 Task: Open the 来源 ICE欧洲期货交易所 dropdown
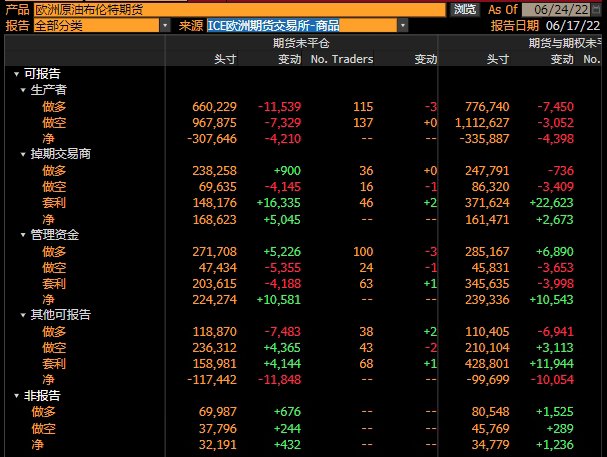306,25
